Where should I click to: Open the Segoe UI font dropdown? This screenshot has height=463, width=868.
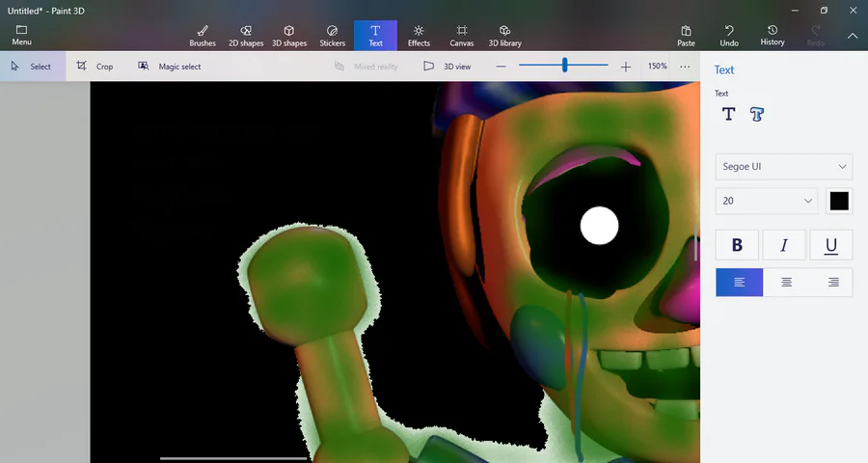(x=784, y=167)
